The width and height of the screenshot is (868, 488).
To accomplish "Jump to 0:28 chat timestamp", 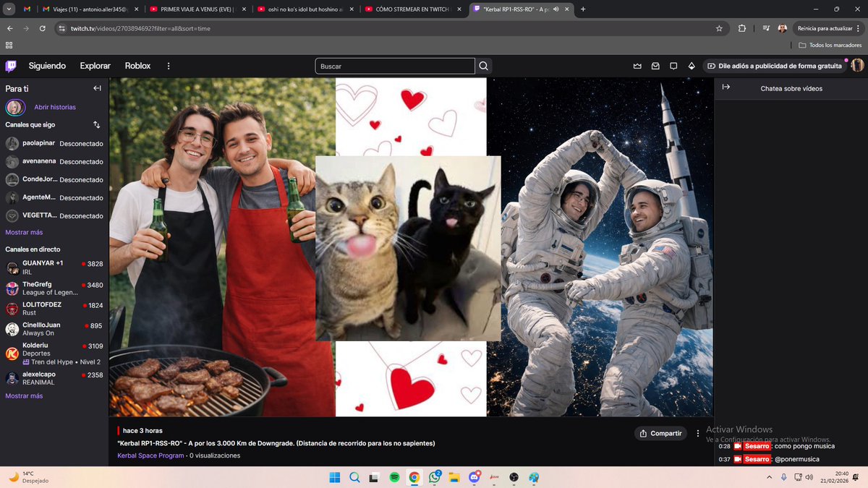I will pyautogui.click(x=724, y=446).
